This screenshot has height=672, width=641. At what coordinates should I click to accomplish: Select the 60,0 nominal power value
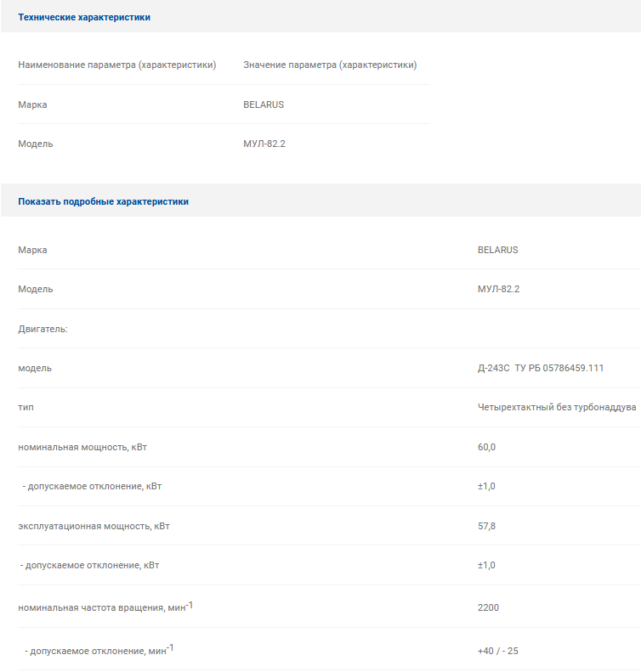pos(486,447)
